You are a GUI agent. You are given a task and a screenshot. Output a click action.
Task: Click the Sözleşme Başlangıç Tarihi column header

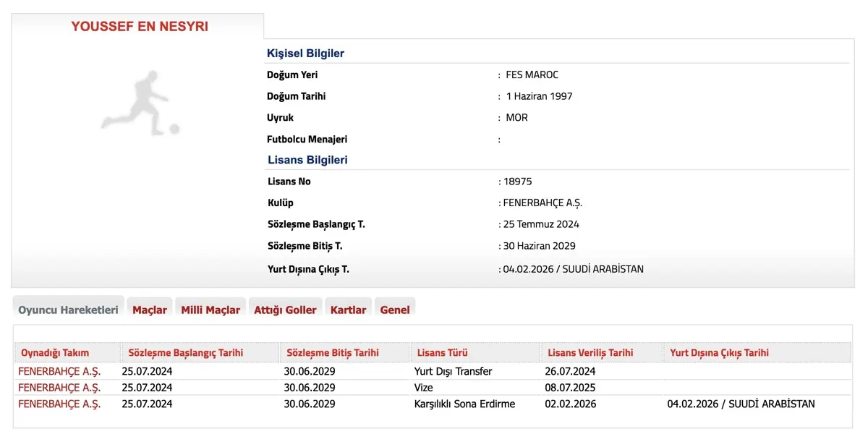(186, 353)
